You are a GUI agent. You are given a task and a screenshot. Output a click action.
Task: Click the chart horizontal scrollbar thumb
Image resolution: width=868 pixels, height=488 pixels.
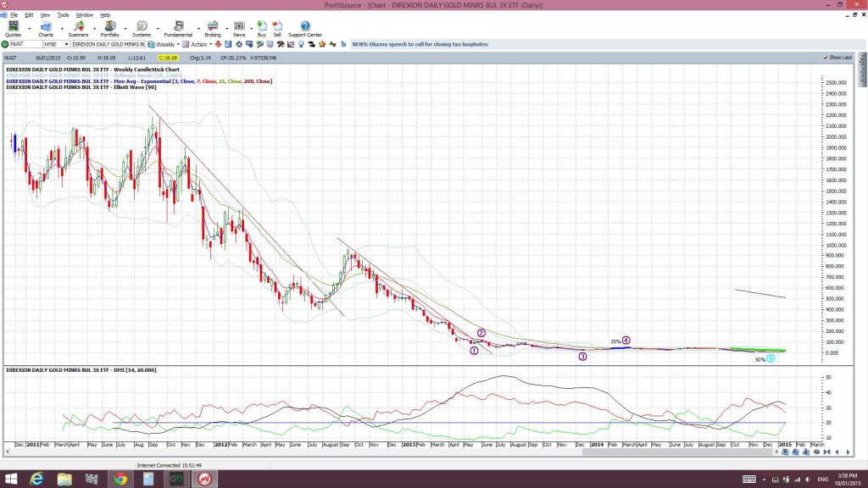click(x=677, y=452)
